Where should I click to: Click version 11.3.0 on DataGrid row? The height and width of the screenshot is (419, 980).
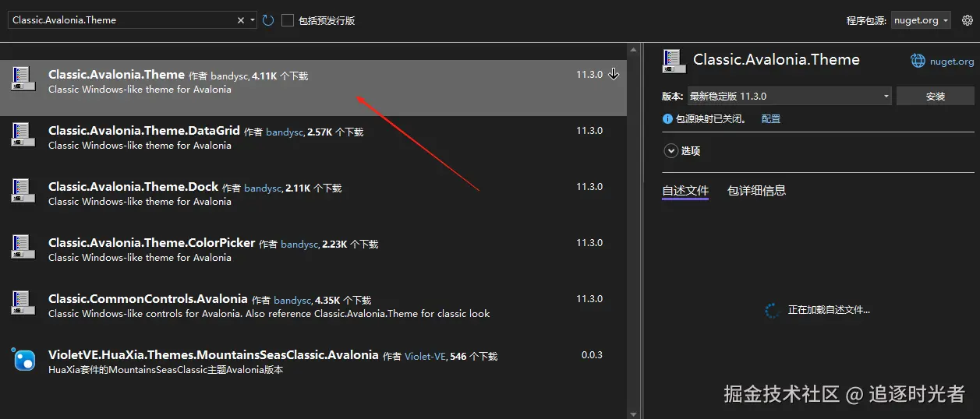(589, 131)
